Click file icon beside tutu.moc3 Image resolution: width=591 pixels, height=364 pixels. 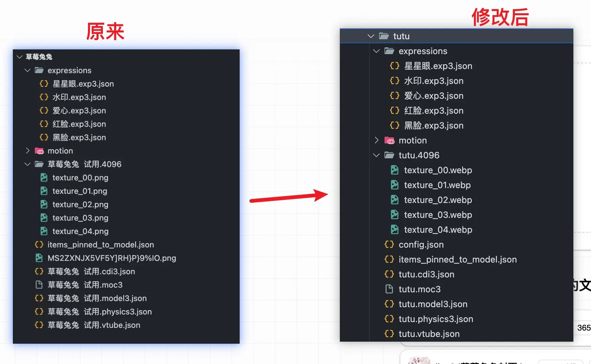pyautogui.click(x=389, y=289)
